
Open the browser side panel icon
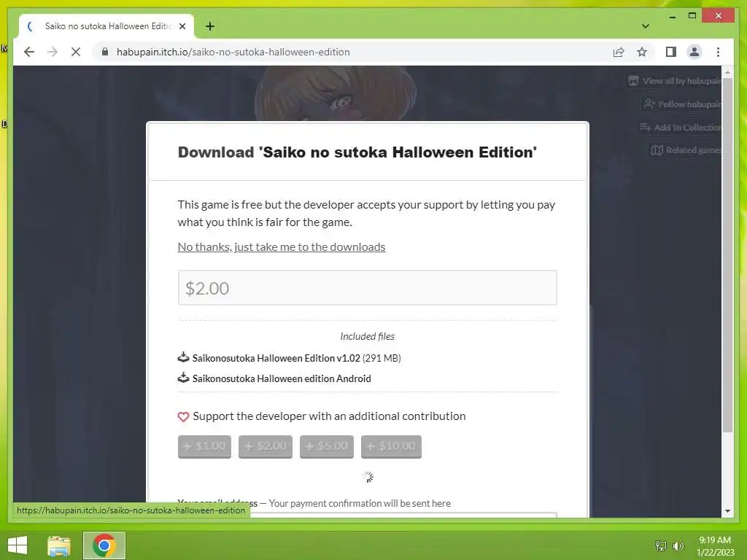pyautogui.click(x=671, y=52)
